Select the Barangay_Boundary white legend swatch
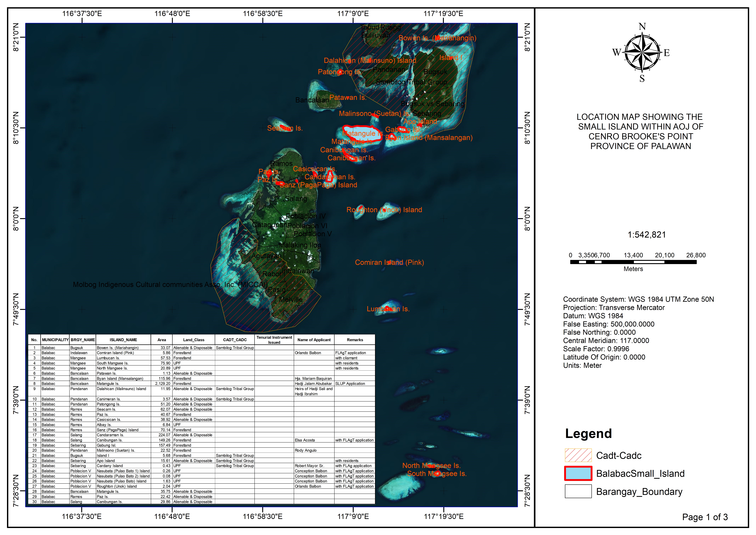This screenshot has height=535, width=756. coord(578,491)
